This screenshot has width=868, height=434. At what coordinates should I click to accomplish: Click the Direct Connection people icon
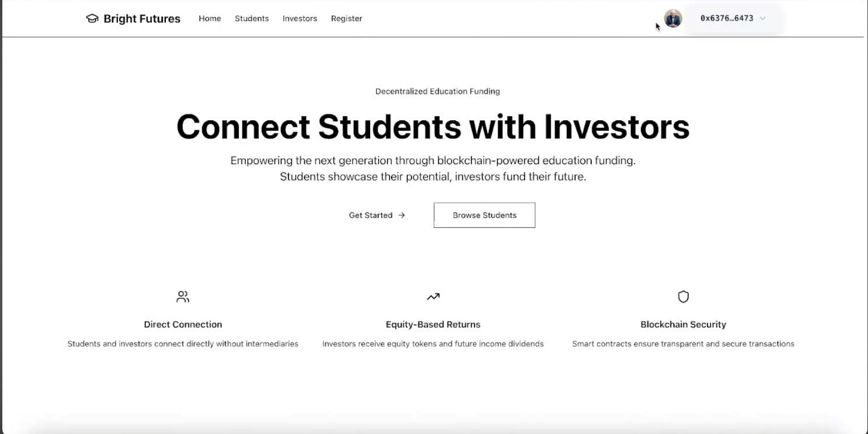(x=183, y=296)
